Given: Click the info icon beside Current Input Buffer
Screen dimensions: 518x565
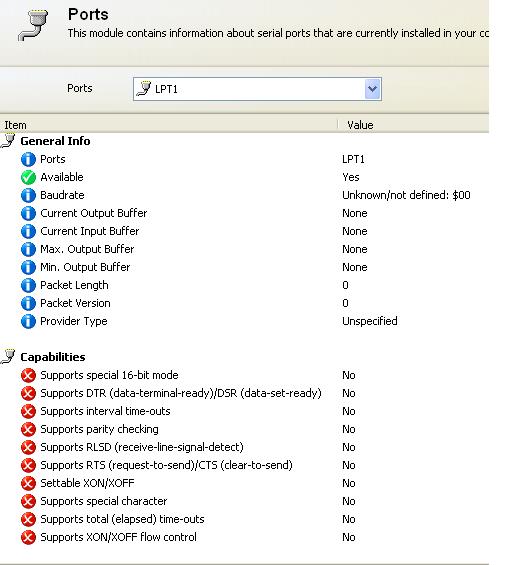Looking at the screenshot, I should [x=28, y=231].
